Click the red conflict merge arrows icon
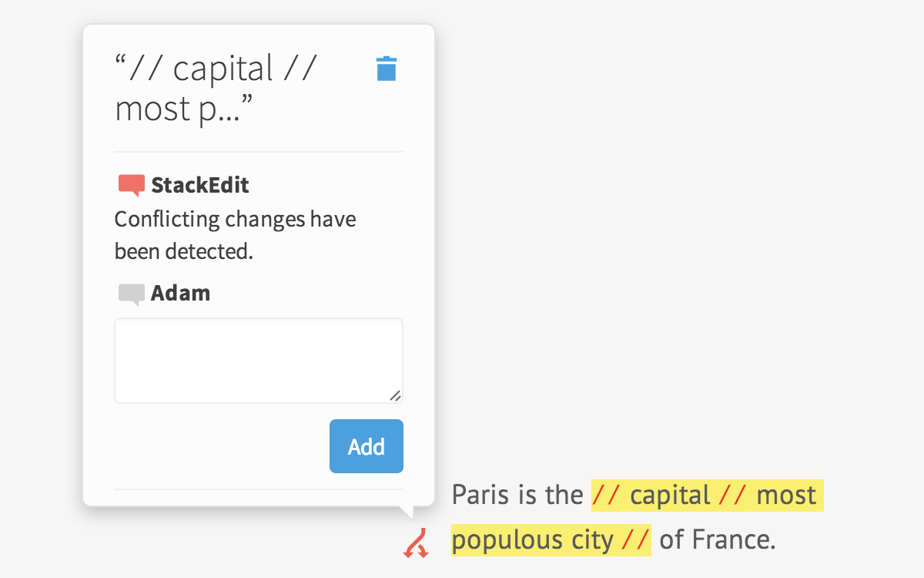Image resolution: width=924 pixels, height=578 pixels. coord(416,543)
